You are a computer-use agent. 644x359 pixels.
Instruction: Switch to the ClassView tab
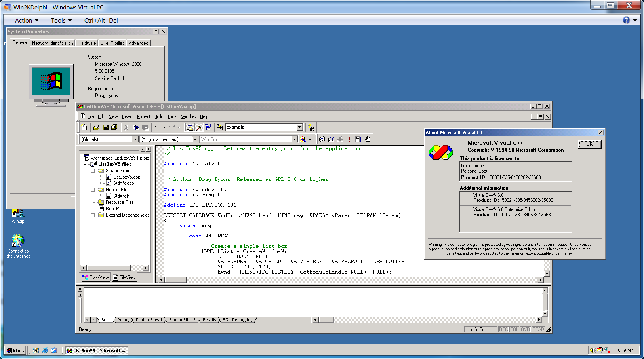96,277
